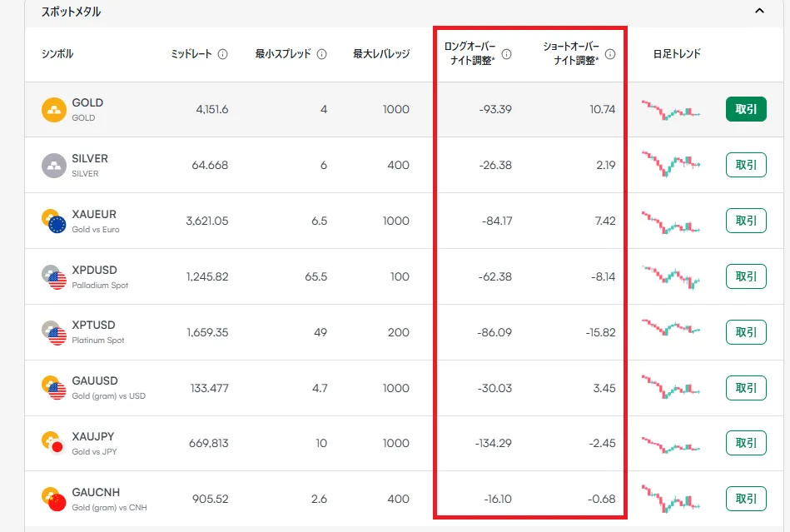Screen dimensions: 790x532
Task: Click GAUUSD mid rate 133.477
Action: coord(210,389)
